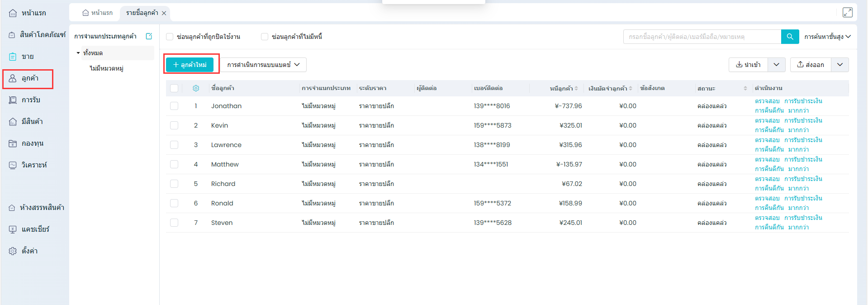Toggle hide customers without debt checkbox
868x305 pixels.
coord(265,37)
